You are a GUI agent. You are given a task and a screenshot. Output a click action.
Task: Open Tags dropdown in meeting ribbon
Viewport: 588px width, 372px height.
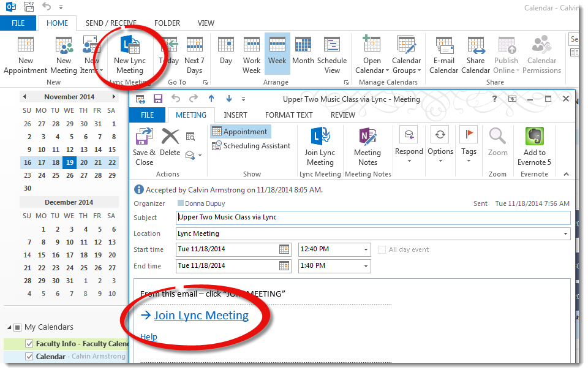(469, 161)
